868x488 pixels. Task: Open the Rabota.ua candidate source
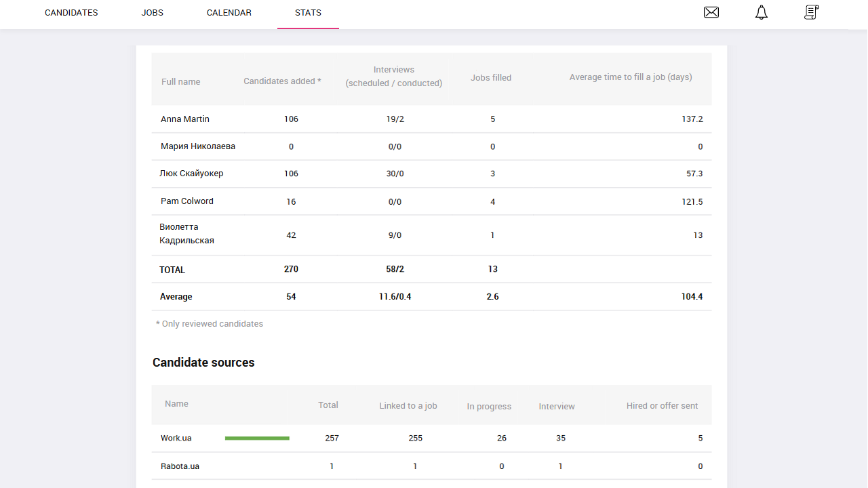pos(180,466)
